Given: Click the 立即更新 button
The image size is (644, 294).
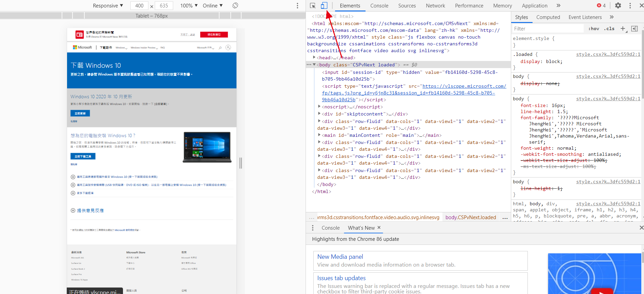Looking at the screenshot, I should (80, 113).
